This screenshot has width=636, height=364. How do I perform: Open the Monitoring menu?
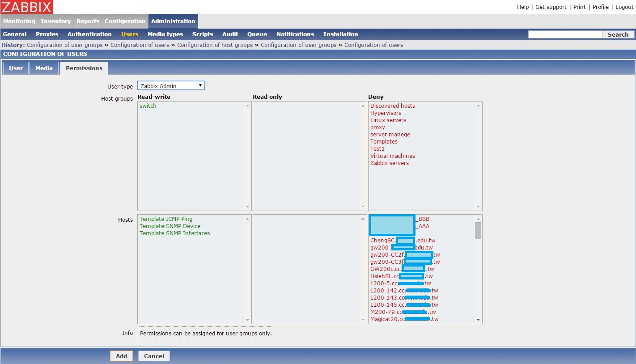(x=19, y=21)
